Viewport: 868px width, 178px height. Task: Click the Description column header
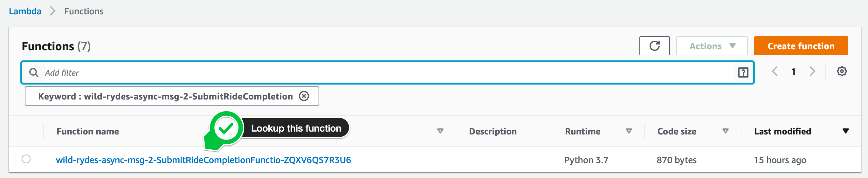pyautogui.click(x=493, y=131)
